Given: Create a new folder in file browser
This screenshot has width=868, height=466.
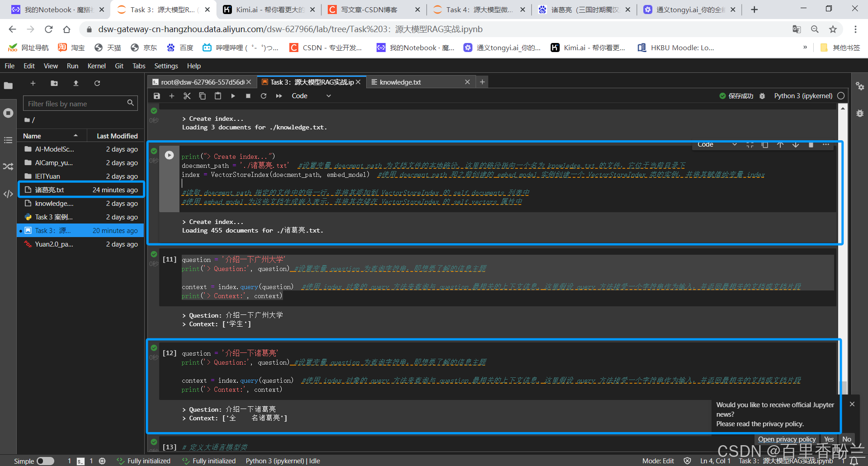Looking at the screenshot, I should pyautogui.click(x=54, y=83).
